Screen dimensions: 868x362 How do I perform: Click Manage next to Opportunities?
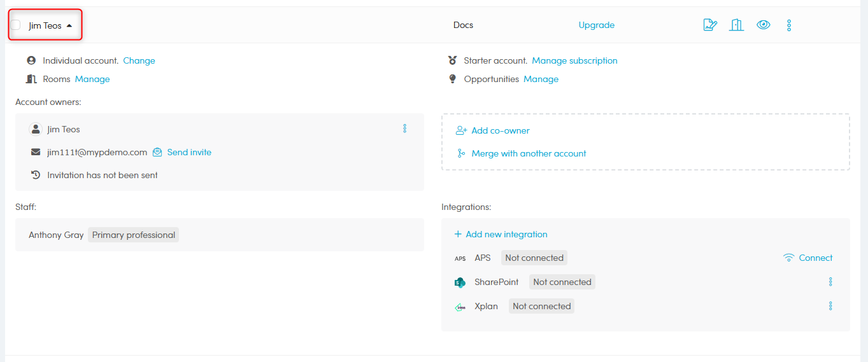541,80
